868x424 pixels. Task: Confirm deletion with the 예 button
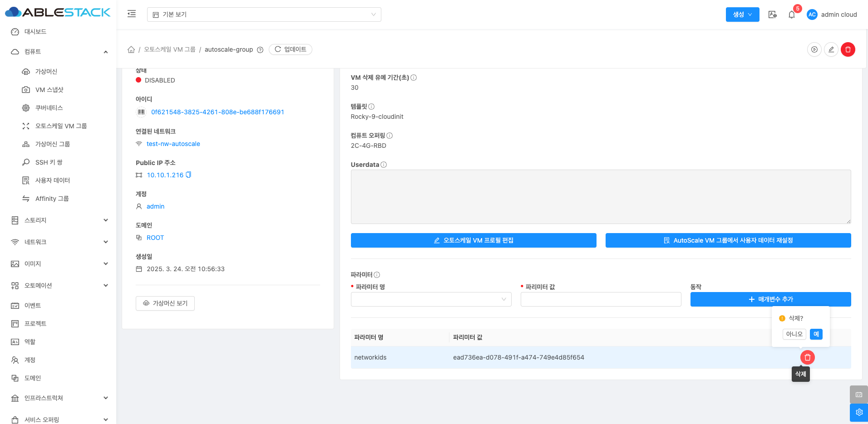[816, 334]
